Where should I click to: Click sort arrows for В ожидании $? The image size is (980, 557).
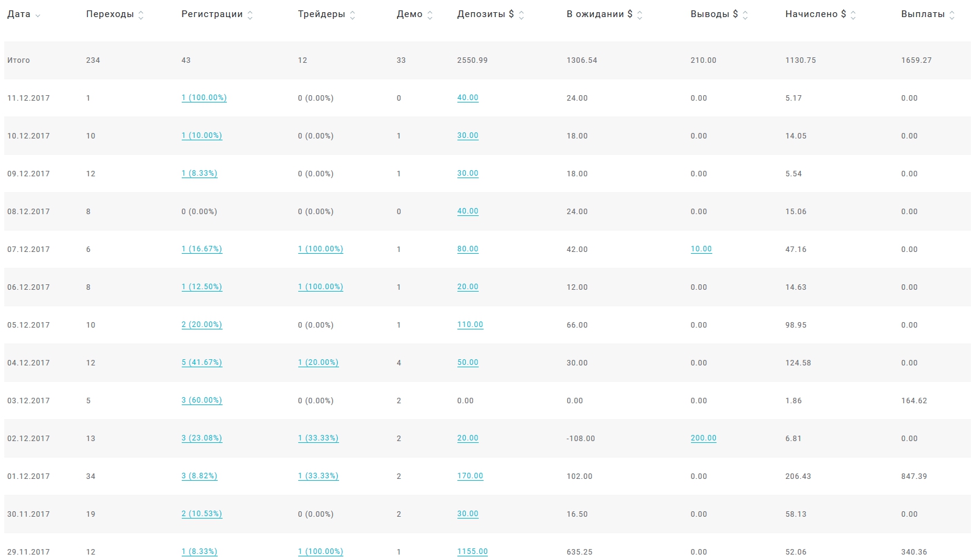point(640,15)
